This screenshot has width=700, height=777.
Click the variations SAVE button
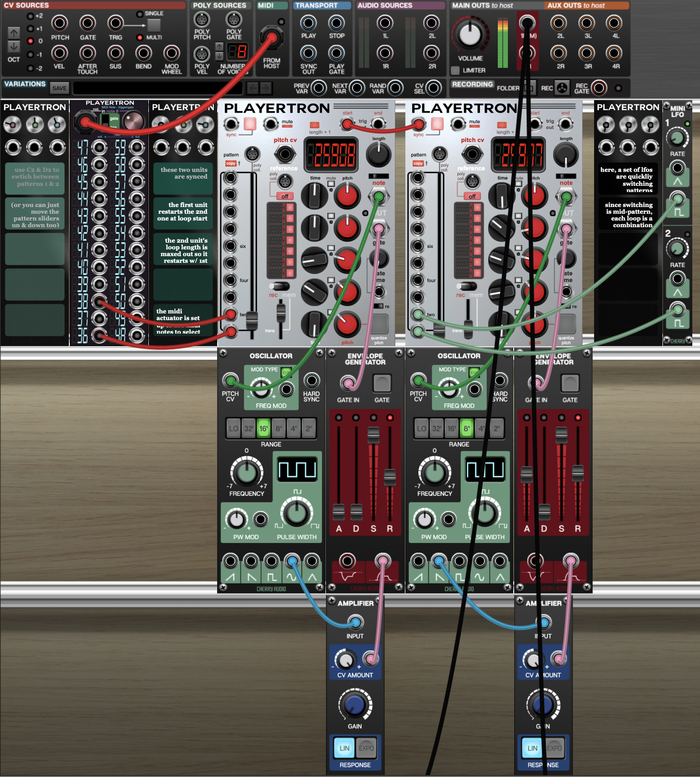pos(60,88)
